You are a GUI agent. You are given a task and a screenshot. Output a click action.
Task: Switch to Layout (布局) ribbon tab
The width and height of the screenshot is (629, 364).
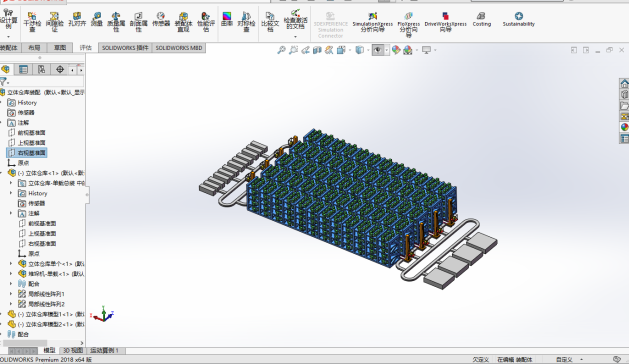(x=34, y=48)
